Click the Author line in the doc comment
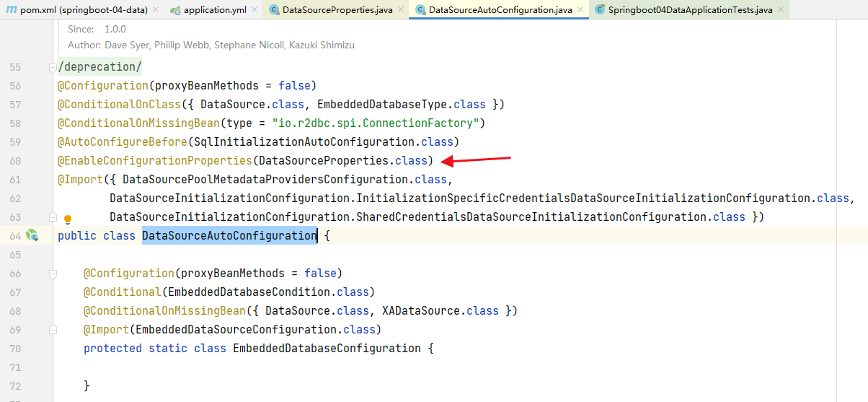The height and width of the screenshot is (402, 868). [211, 45]
